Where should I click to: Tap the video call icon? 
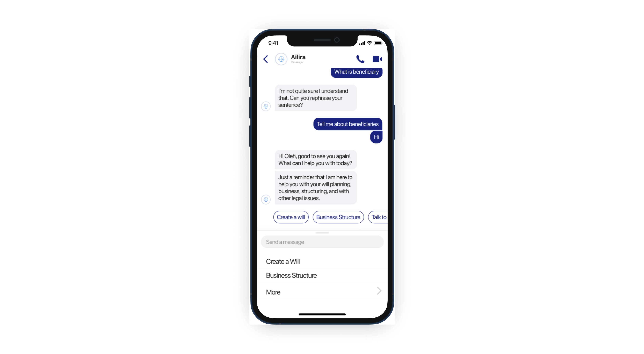click(x=376, y=59)
